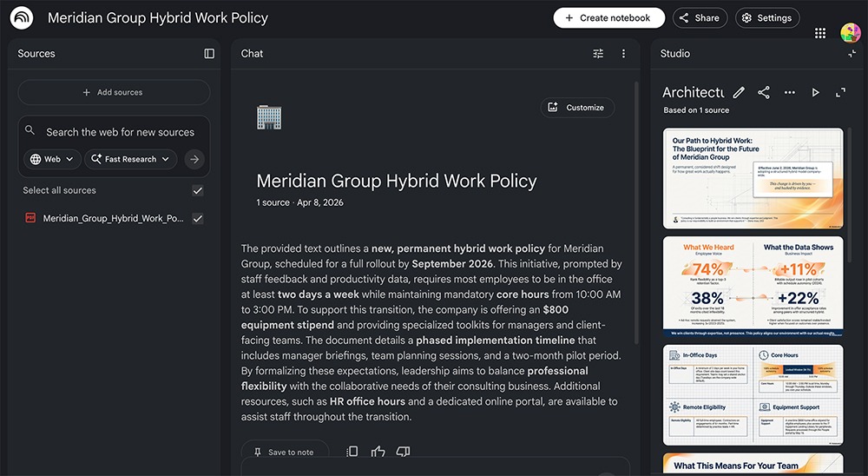Expand the Fast Research mode dropdown
Image resolution: width=868 pixels, height=476 pixels.
point(133,159)
